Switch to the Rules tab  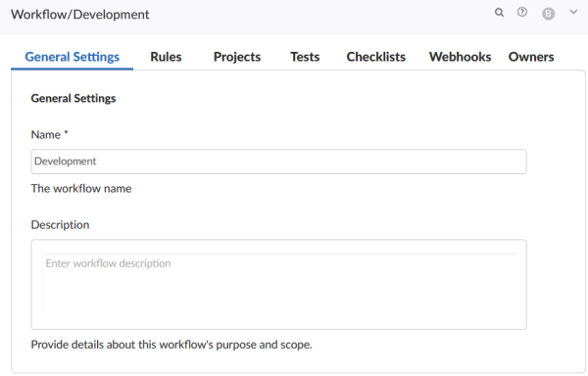[166, 57]
